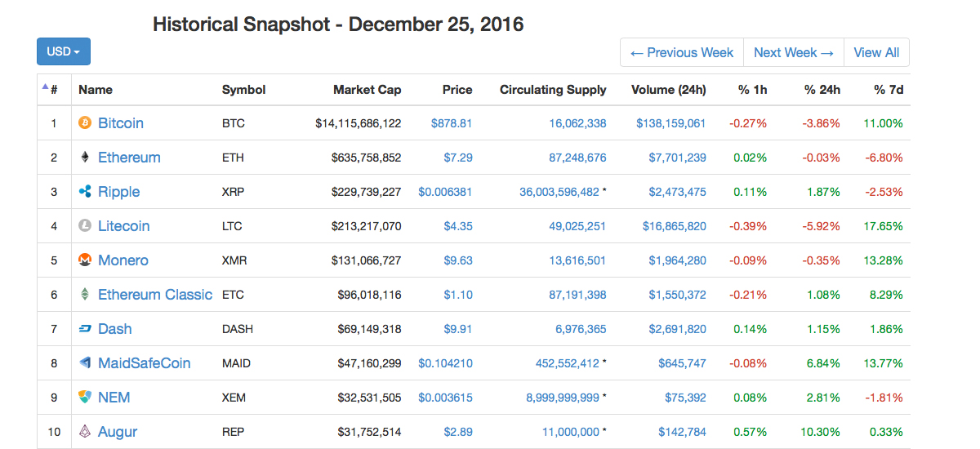The width and height of the screenshot is (980, 449).
Task: Open the Ethereum Classic name link
Action: tap(155, 295)
